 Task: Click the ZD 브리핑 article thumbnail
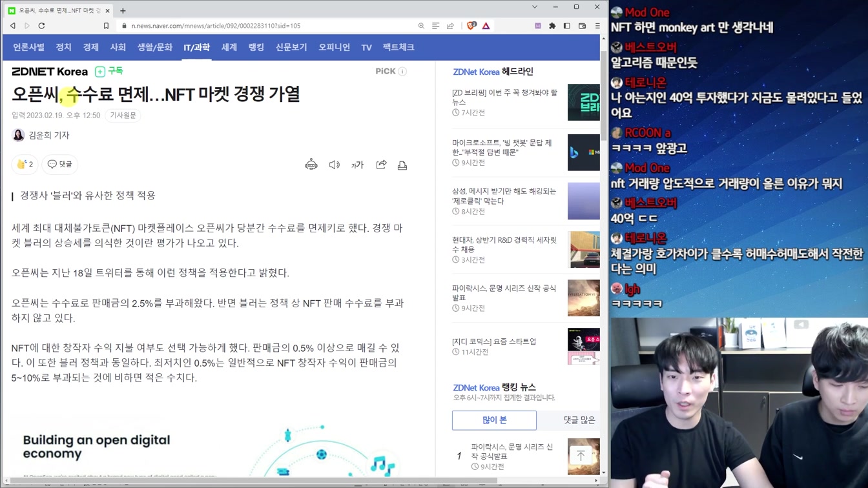tap(583, 102)
